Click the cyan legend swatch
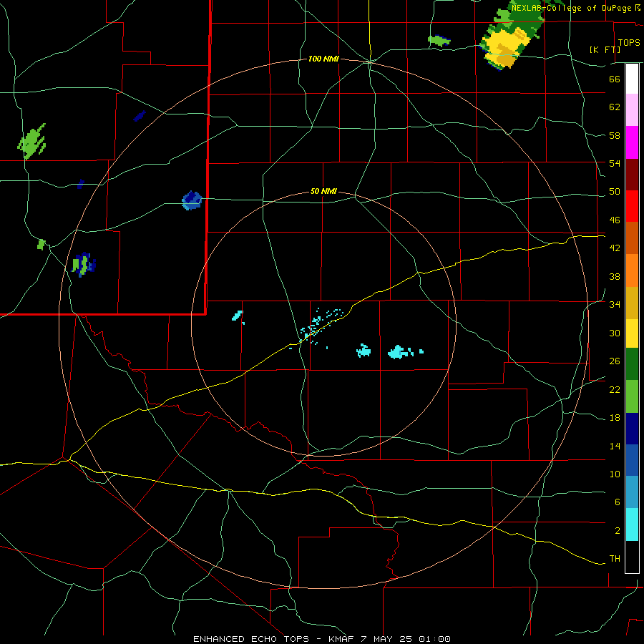644x644 pixels. coord(632,525)
